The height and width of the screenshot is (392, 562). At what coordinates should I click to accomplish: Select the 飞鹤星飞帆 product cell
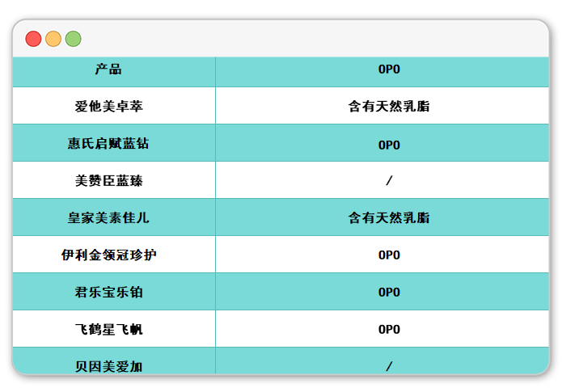(x=114, y=329)
